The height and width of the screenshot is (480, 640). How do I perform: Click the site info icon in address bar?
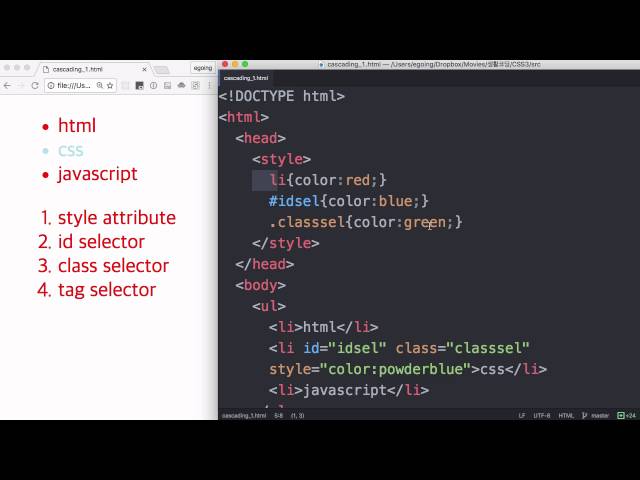[51, 86]
